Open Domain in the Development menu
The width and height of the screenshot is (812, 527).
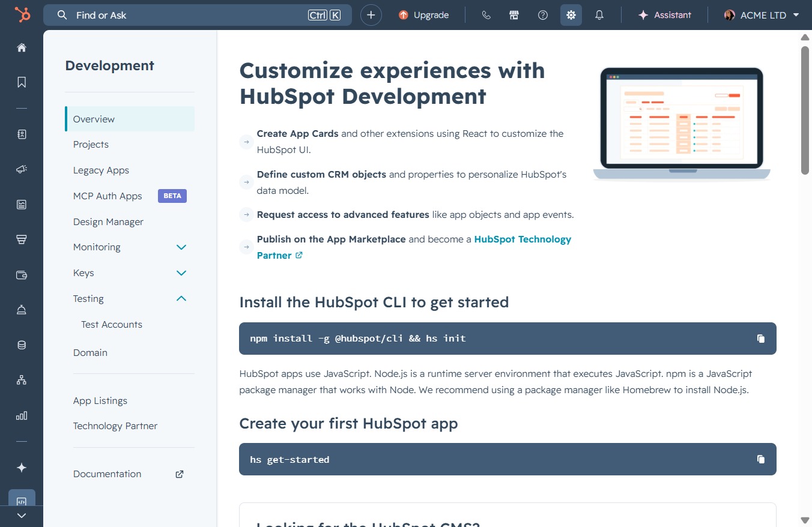[90, 353]
